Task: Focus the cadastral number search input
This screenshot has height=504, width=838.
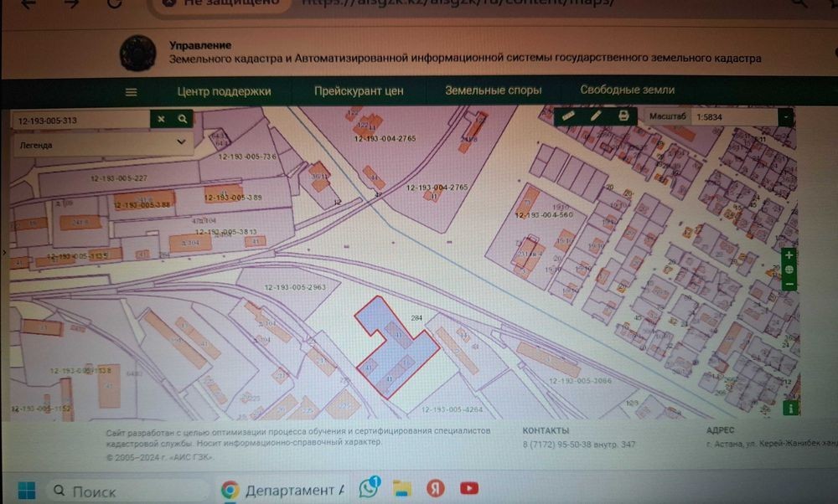Action: tap(81, 120)
